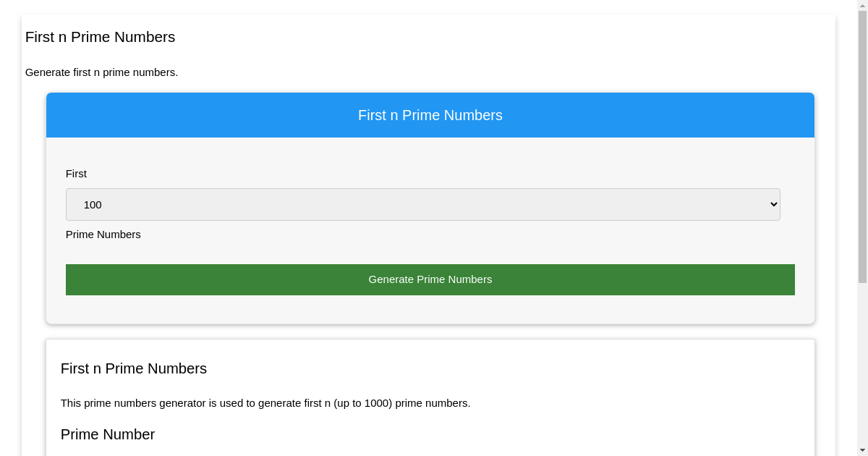Viewport: 868px width, 456px height.
Task: Click the Prime Numbers result label
Action: [103, 235]
